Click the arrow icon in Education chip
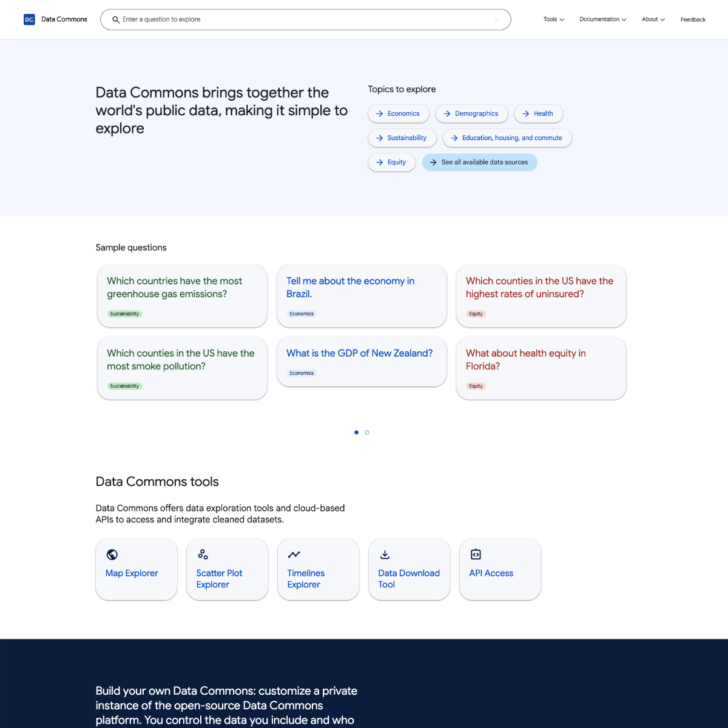Screen dimensions: 728x728 click(x=454, y=138)
